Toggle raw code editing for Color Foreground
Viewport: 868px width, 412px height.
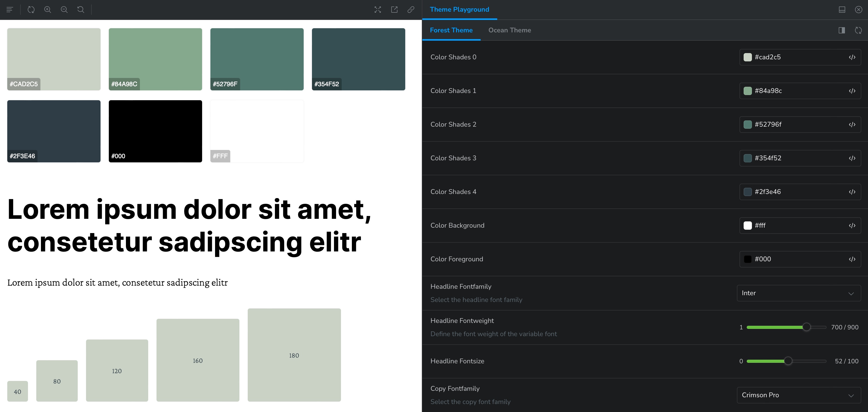click(x=852, y=259)
